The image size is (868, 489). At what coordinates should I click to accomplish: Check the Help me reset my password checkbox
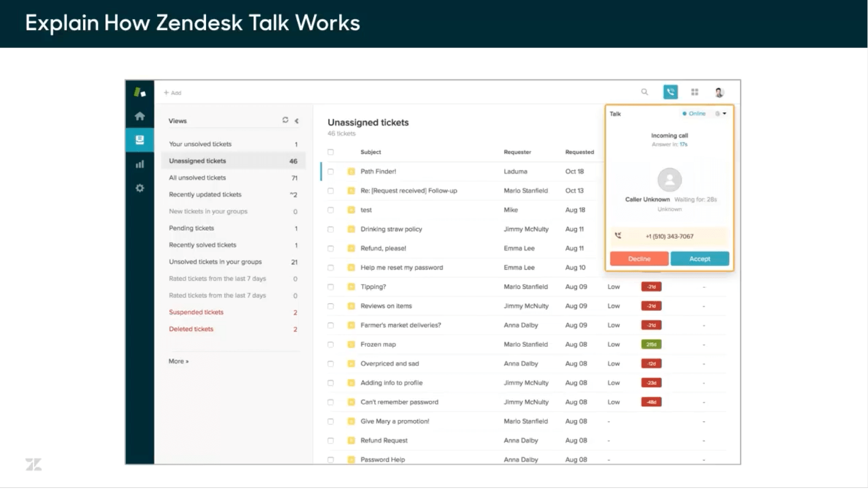[x=330, y=268]
